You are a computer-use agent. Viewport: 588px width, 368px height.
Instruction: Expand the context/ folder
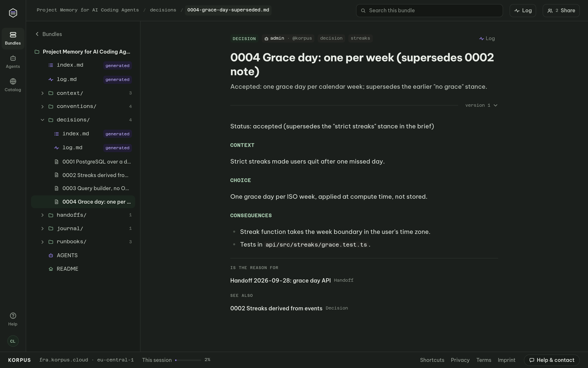[x=42, y=93]
